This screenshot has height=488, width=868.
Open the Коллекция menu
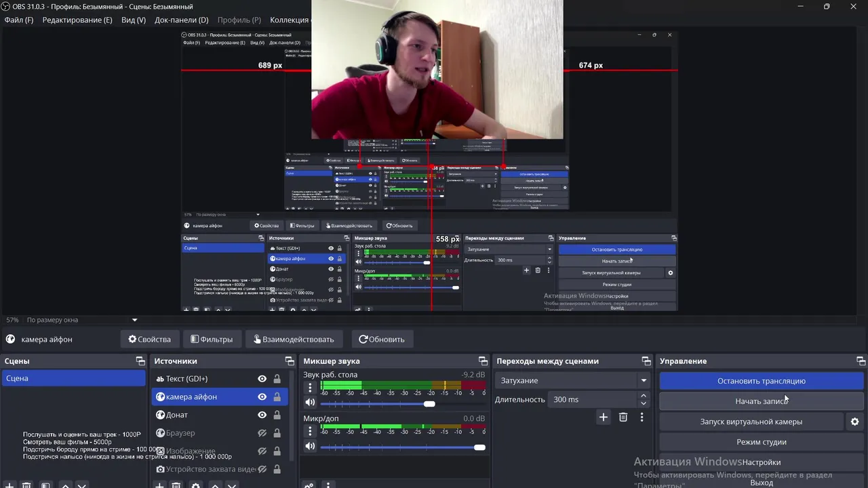[290, 20]
